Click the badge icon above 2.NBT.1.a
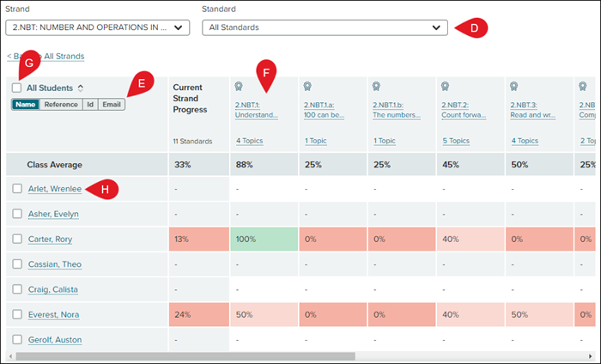Screen dimensions: 601x364 click(x=308, y=86)
